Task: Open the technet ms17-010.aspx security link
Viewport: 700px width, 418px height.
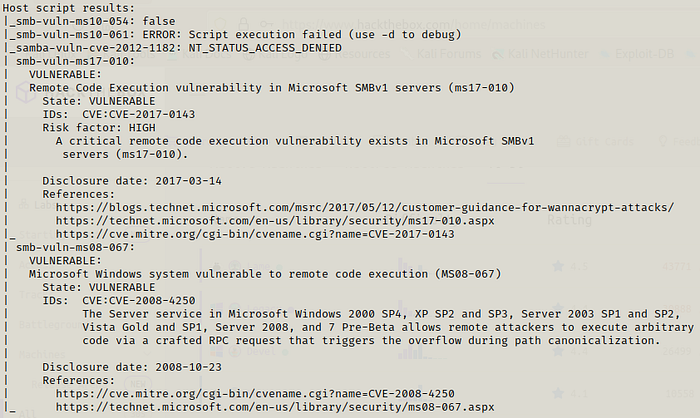Action: pos(275,221)
